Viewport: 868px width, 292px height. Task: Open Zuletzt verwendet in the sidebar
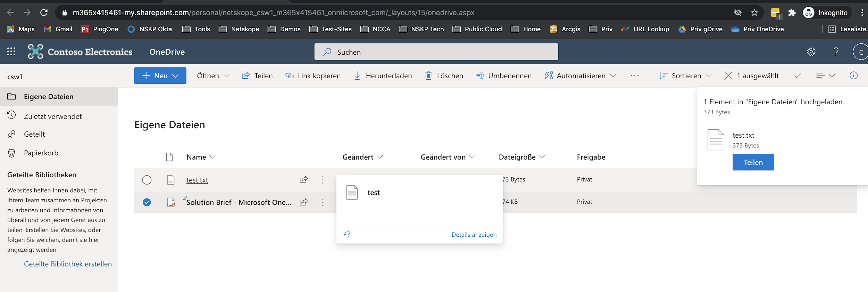click(53, 116)
